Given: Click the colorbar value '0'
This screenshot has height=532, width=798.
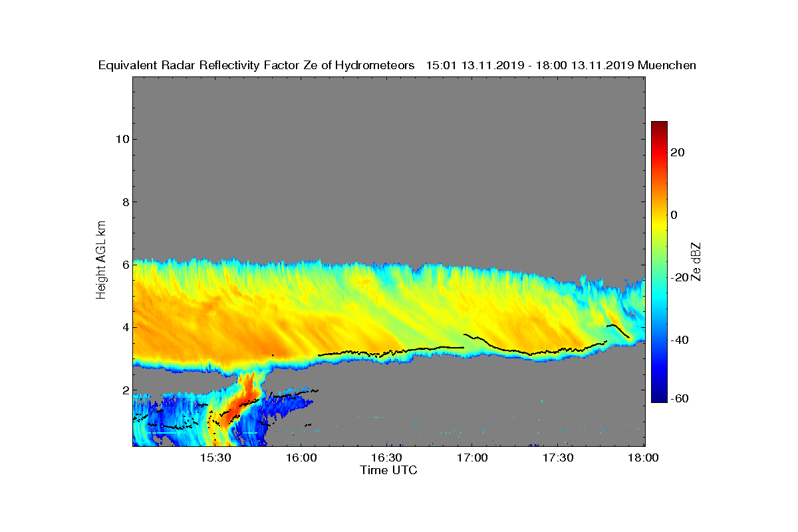Looking at the screenshot, I should (x=675, y=215).
